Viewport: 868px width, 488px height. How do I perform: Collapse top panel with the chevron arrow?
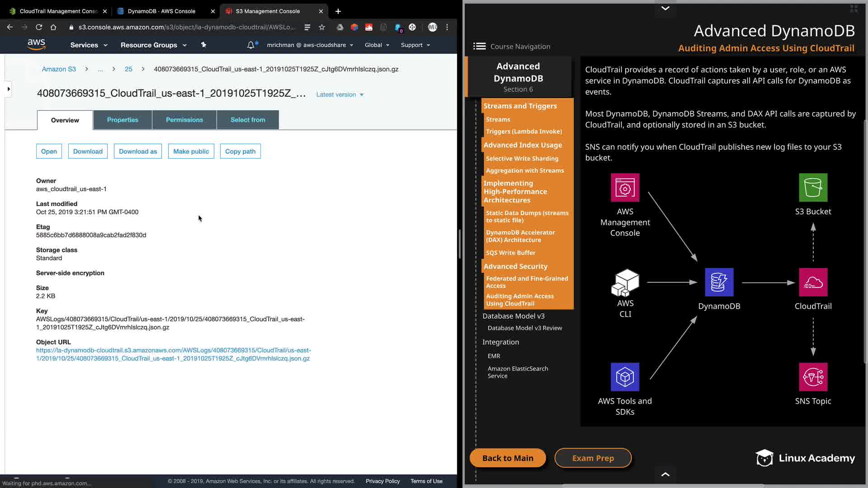pos(665,8)
